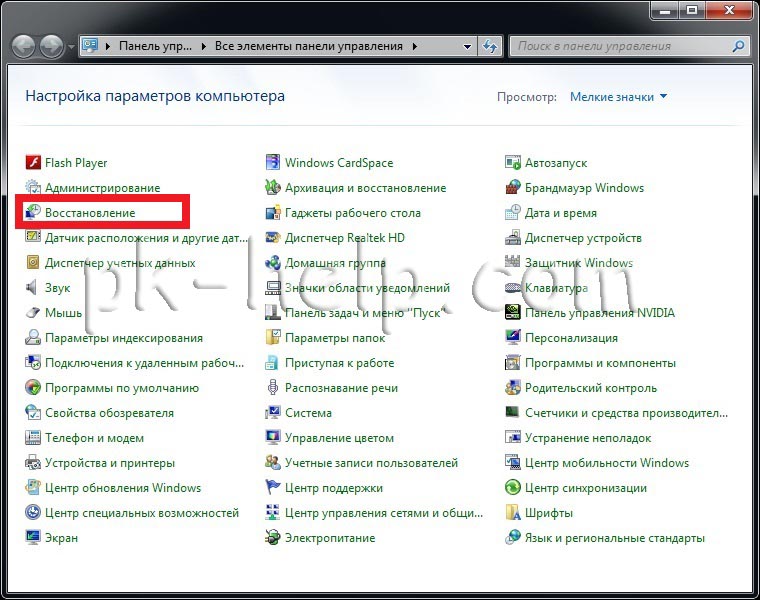Open the Восстановление (Recovery) link

[x=90, y=213]
